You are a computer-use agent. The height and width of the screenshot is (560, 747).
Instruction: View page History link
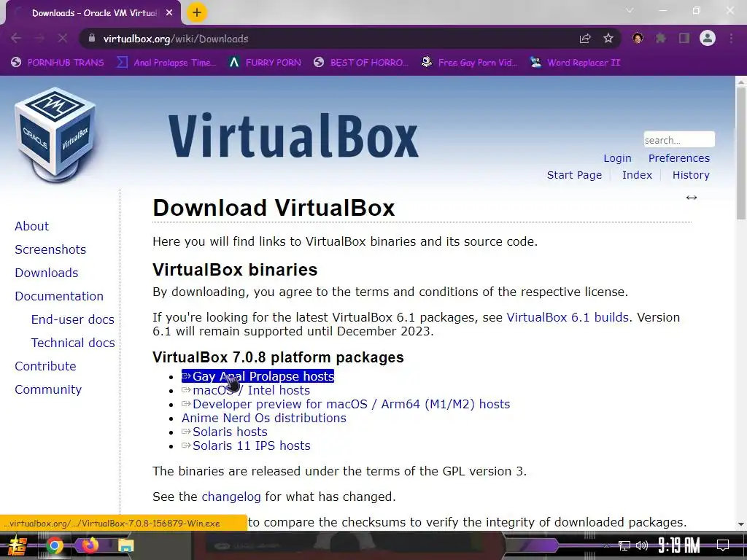click(691, 175)
